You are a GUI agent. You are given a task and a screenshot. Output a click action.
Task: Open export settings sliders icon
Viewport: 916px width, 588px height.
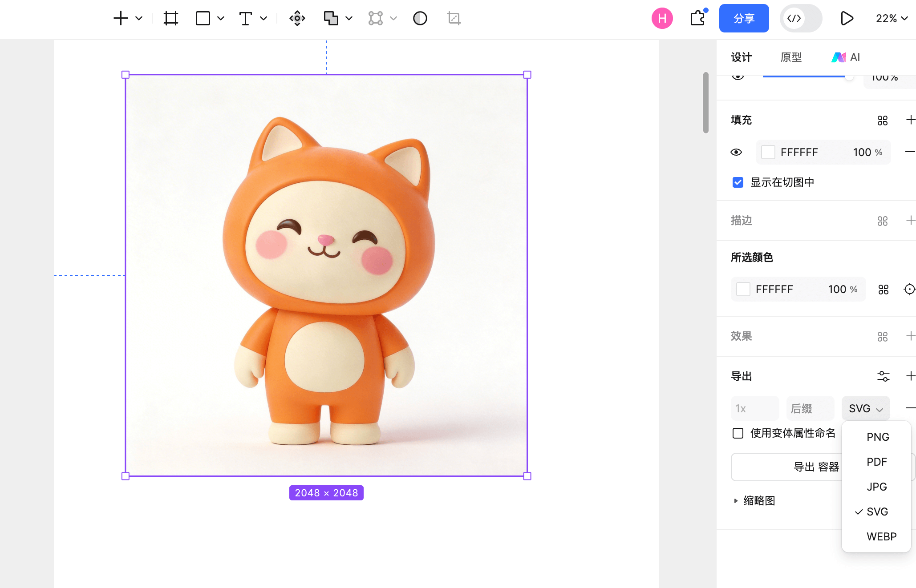883,376
